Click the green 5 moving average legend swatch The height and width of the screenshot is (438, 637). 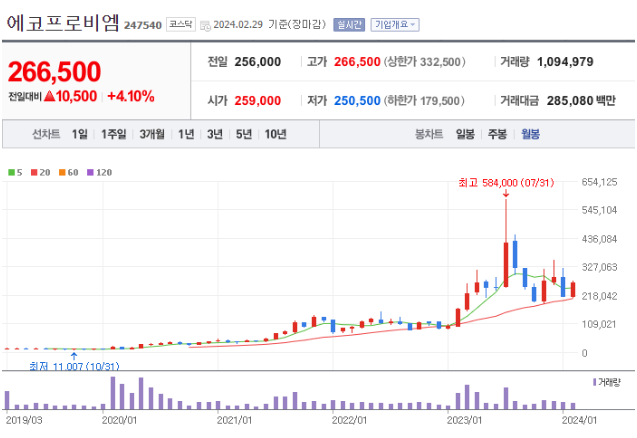point(11,172)
